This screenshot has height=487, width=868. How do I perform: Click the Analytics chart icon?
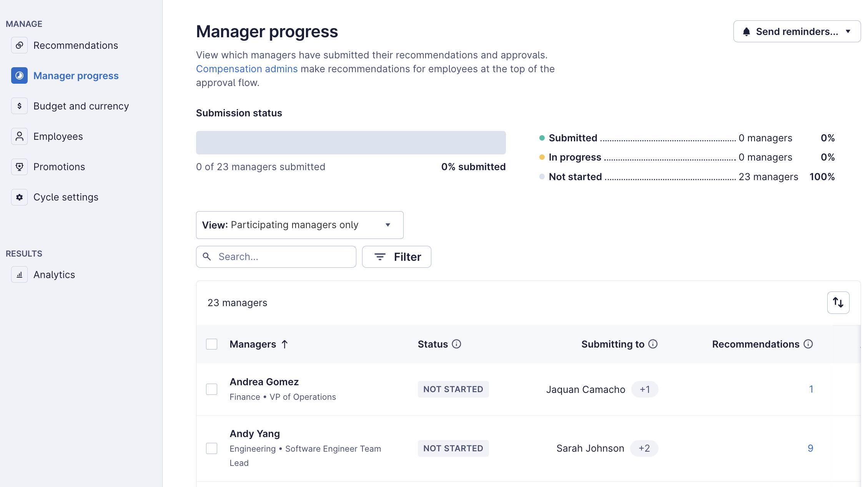pos(19,275)
